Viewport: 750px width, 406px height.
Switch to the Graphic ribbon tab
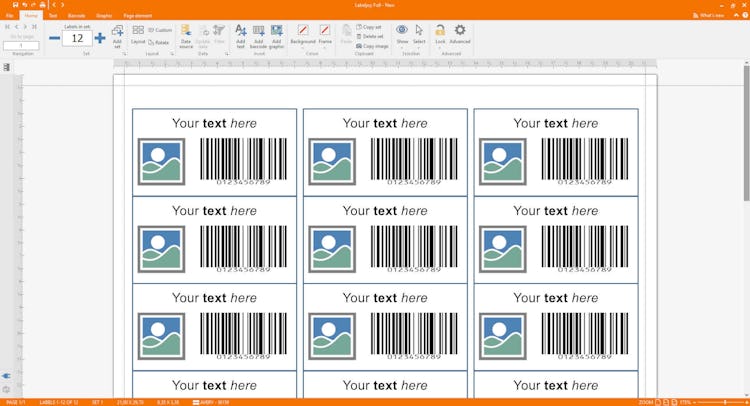[x=104, y=16]
